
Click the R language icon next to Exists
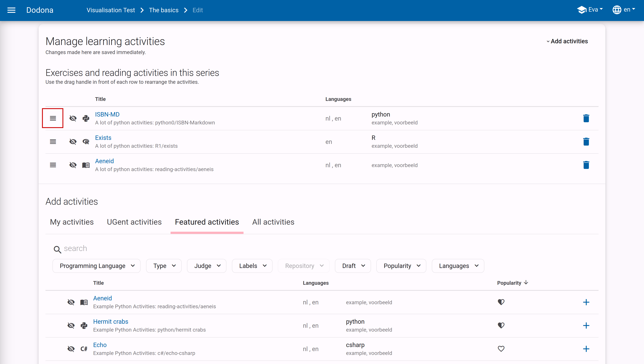tap(86, 142)
